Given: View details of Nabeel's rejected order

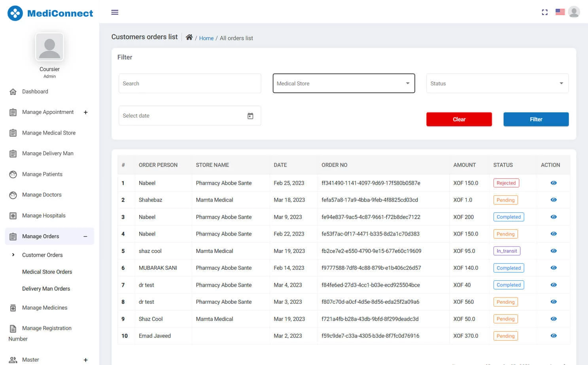Looking at the screenshot, I should [553, 183].
